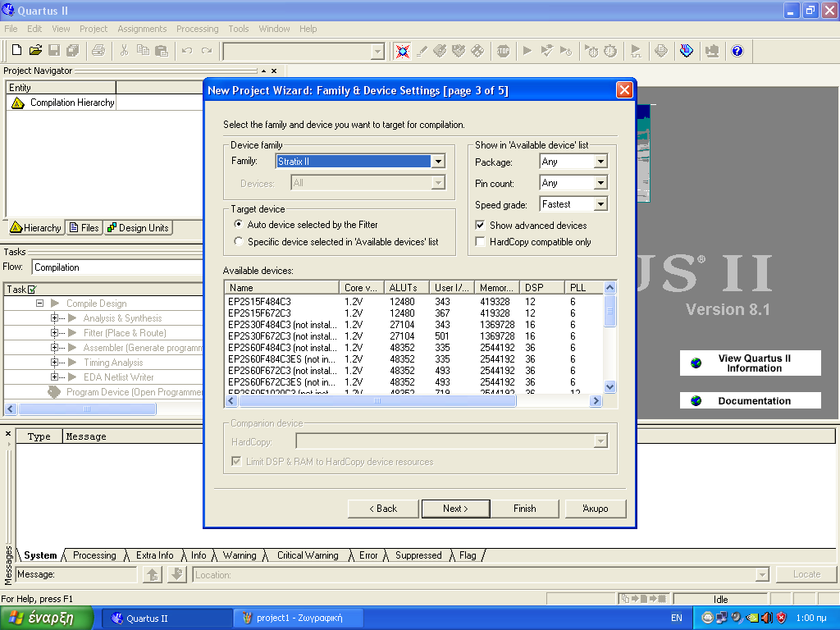840x630 pixels.
Task: Click the Open folder toolbar icon
Action: coord(35,50)
